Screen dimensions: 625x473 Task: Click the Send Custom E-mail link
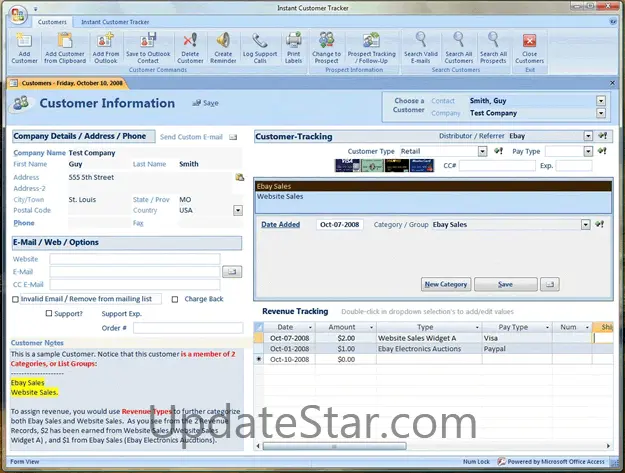tap(191, 137)
